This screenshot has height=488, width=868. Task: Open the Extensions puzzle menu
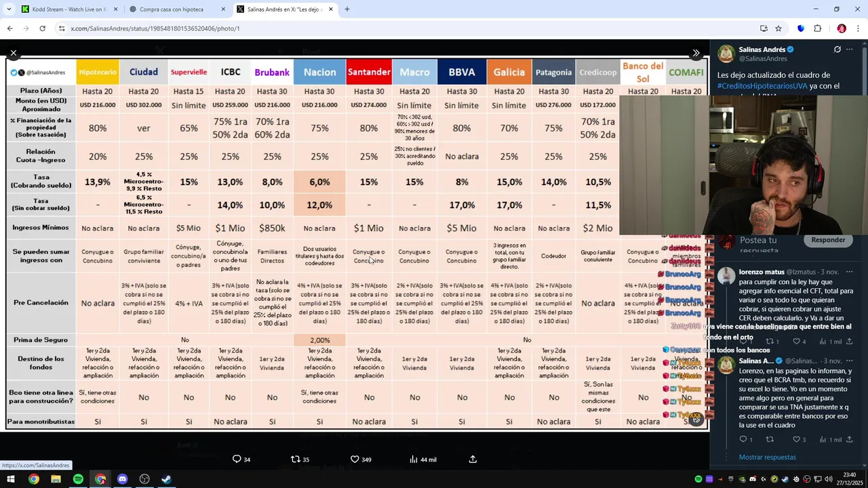(x=817, y=28)
